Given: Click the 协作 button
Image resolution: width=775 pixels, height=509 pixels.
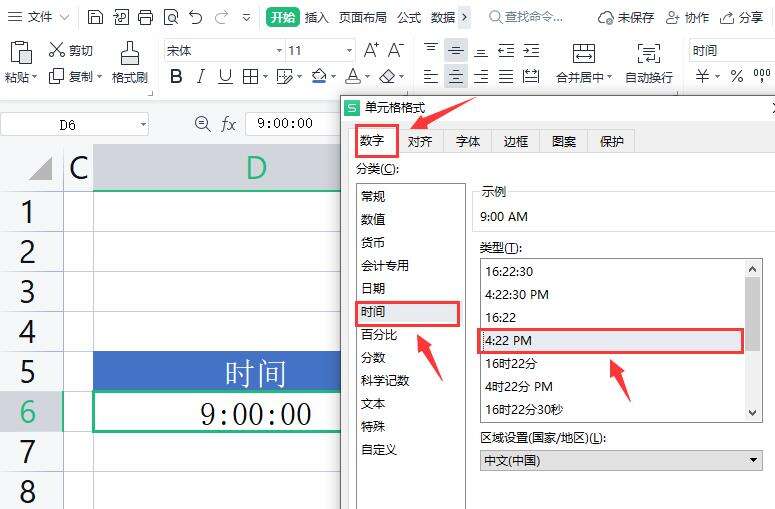Looking at the screenshot, I should click(x=688, y=18).
